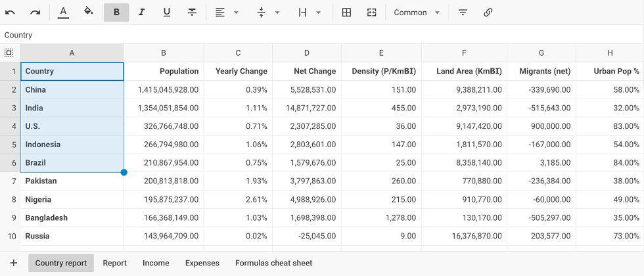644x276 pixels.
Task: Toggle Italic formatting
Action: pos(141,12)
